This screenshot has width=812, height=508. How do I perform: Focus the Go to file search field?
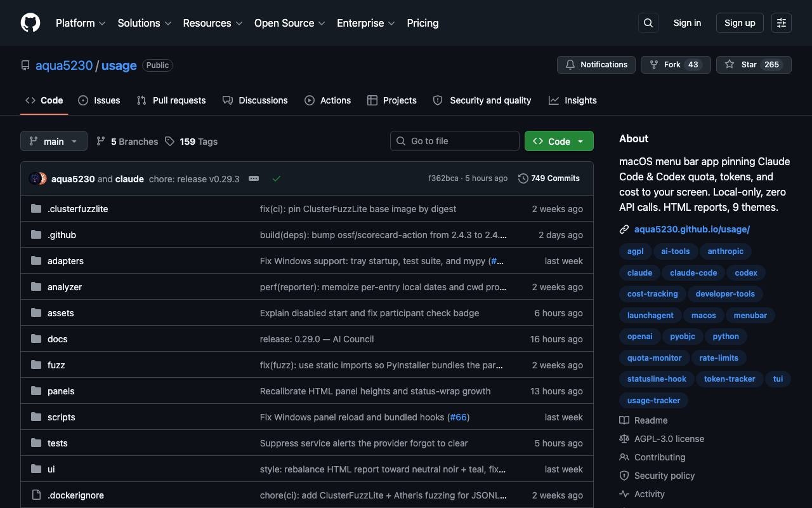tap(455, 141)
